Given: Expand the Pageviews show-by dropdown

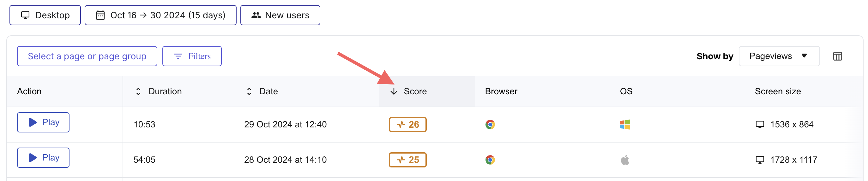Looking at the screenshot, I should tap(779, 56).
